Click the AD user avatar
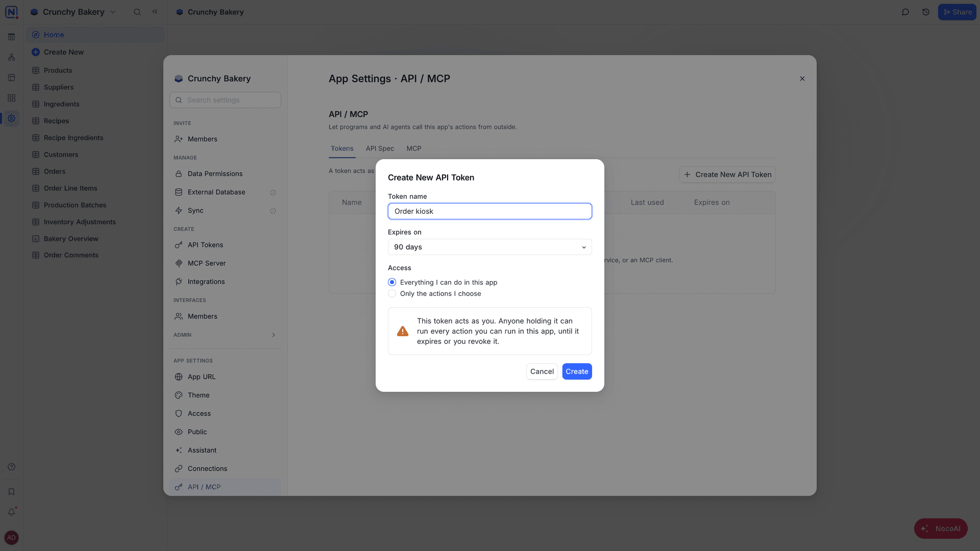 (x=11, y=538)
